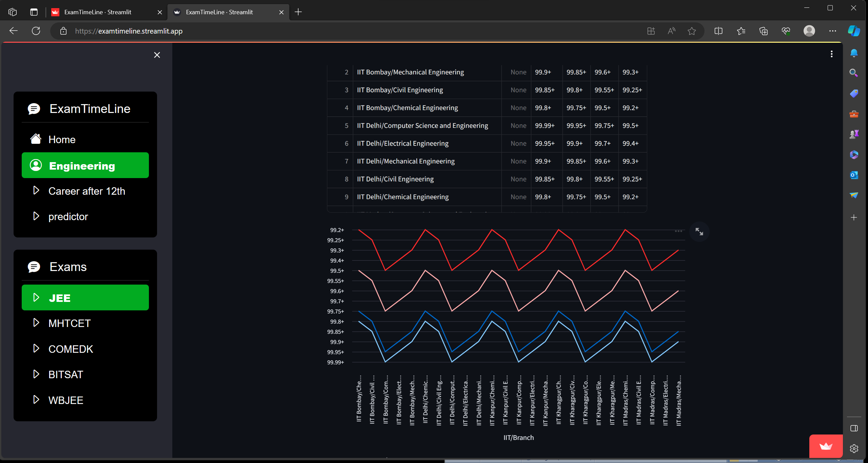Add page to favorites star
Viewport: 868px width, 463px height.
pos(692,31)
